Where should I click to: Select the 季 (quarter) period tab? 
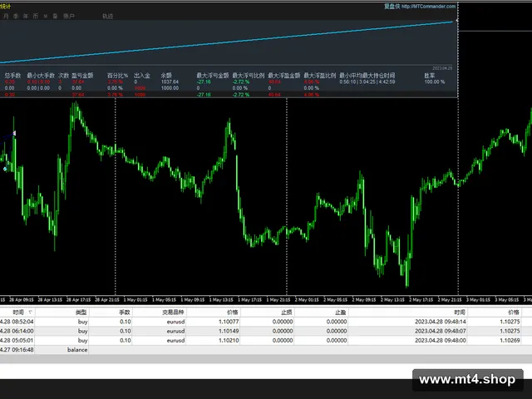click(x=16, y=16)
